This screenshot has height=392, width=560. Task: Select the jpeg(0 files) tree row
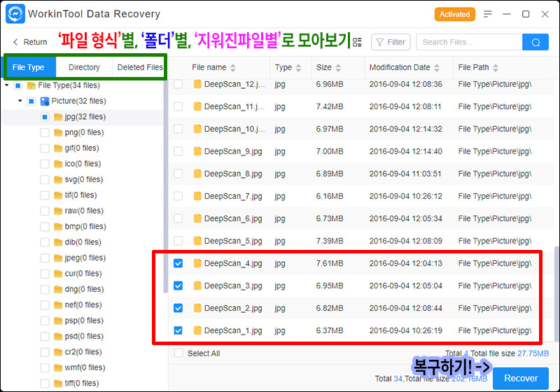click(83, 258)
